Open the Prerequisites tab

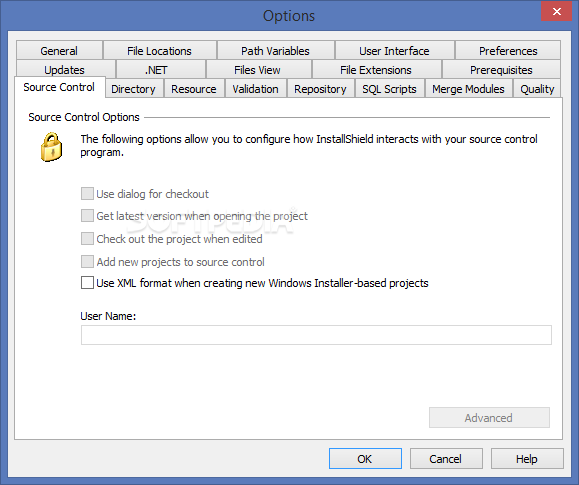501,69
